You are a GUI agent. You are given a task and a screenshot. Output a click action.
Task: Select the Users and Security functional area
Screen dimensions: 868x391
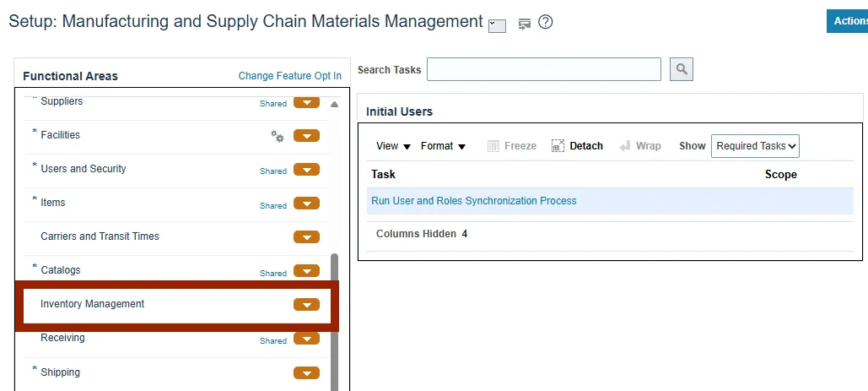point(84,169)
